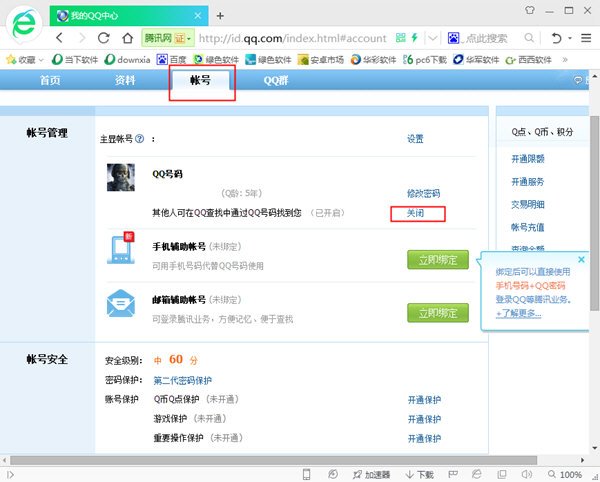Open the 百度 bookmark

click(x=171, y=60)
